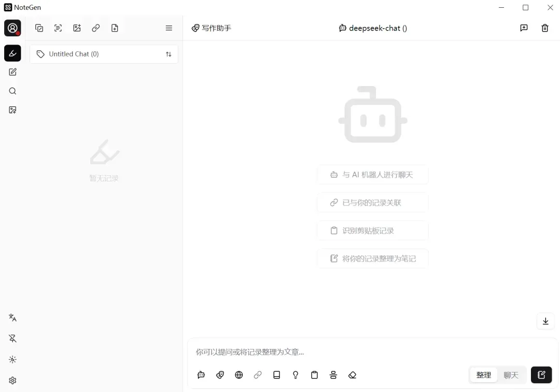
Task: Open the writing editor from the sidebar
Action: tap(12, 72)
